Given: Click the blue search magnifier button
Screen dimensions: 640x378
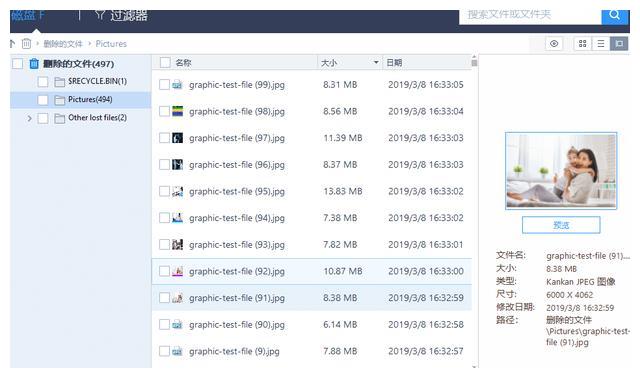Looking at the screenshot, I should (614, 16).
